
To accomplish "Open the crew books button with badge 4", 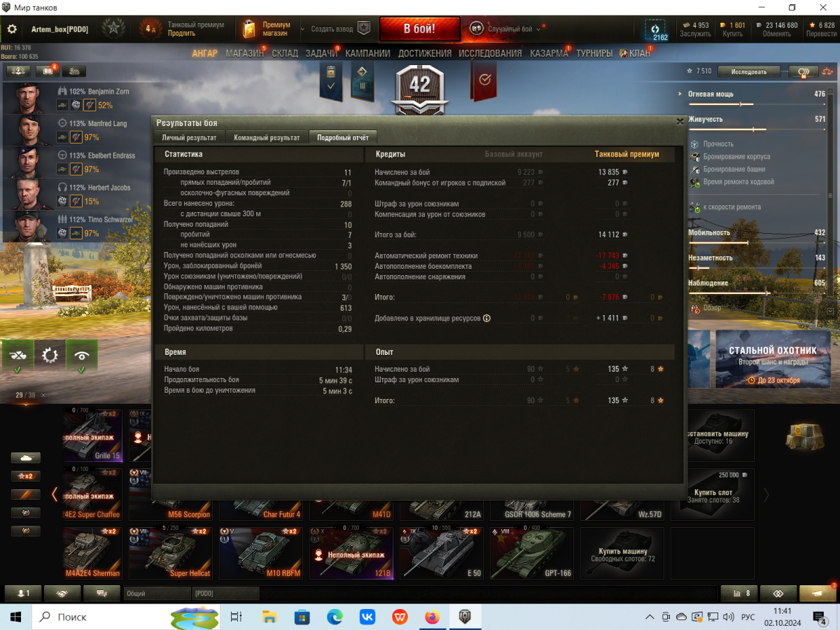I will tap(46, 71).
